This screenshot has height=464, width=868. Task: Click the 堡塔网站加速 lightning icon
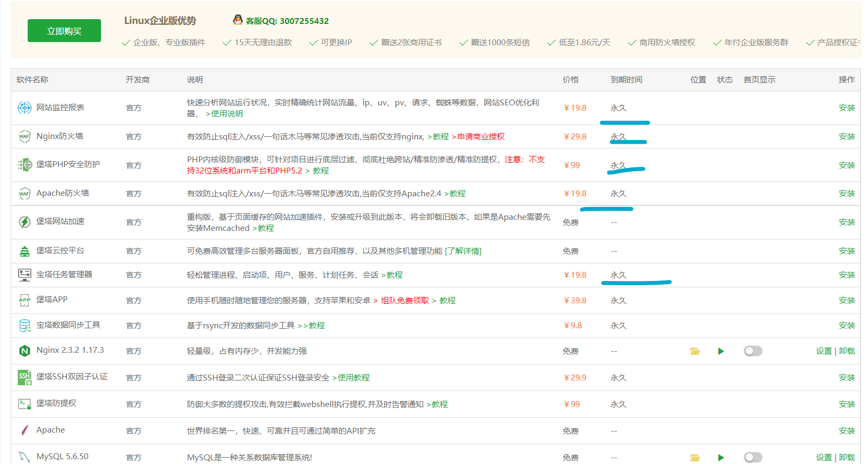(24, 222)
